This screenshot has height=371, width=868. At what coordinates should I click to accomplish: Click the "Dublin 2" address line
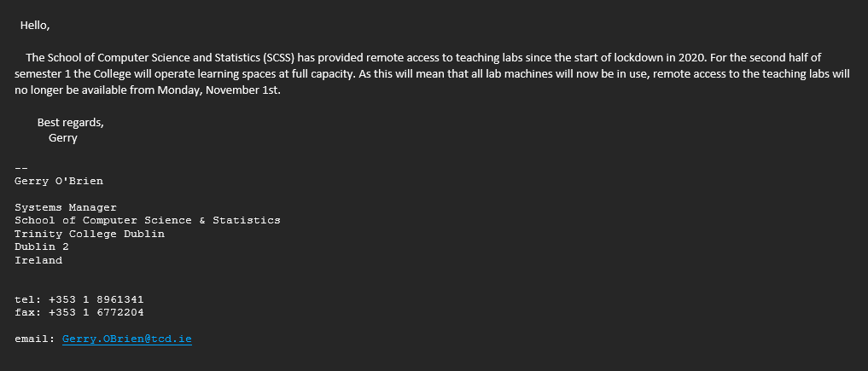pyautogui.click(x=42, y=246)
